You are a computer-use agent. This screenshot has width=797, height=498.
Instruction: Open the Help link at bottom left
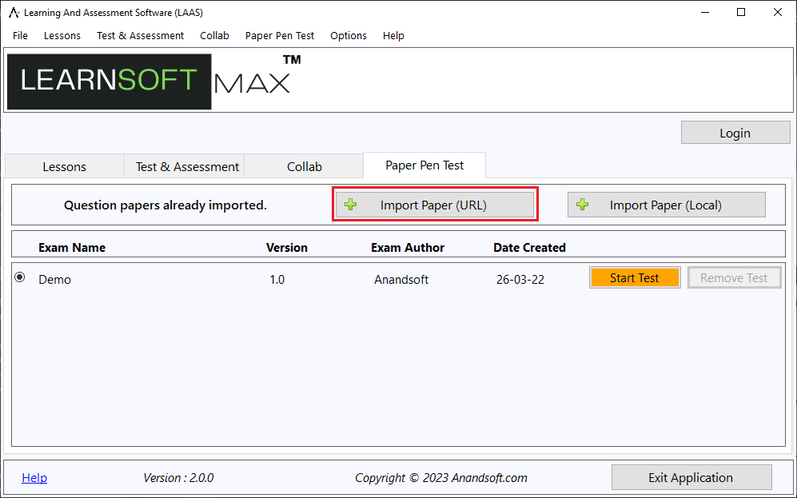[34, 478]
